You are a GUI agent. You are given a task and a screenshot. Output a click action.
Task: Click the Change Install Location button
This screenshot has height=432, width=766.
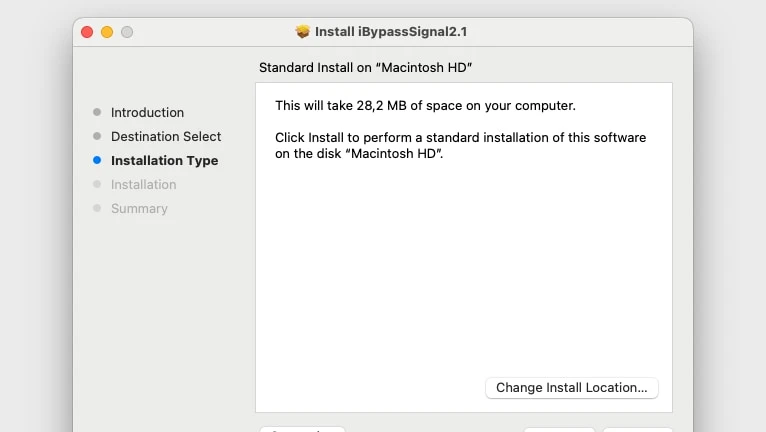tap(572, 388)
